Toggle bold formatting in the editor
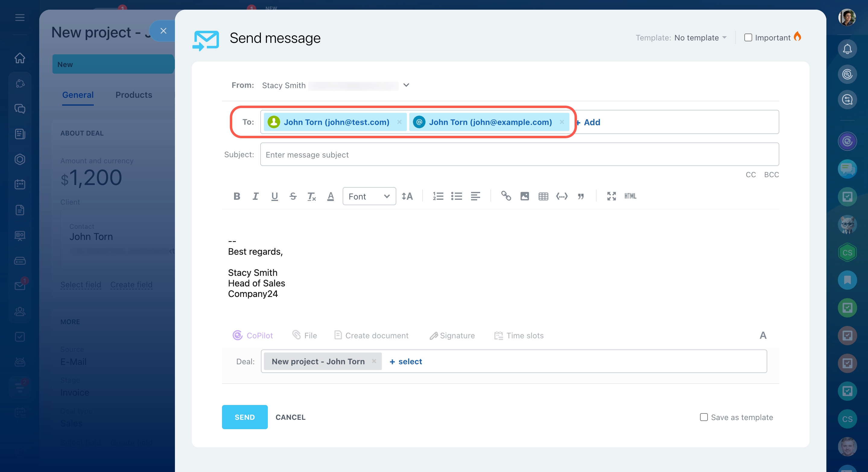Image resolution: width=868 pixels, height=472 pixels. 236,196
